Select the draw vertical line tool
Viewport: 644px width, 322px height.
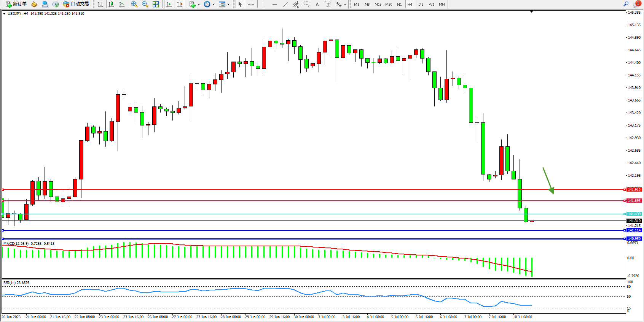point(264,4)
